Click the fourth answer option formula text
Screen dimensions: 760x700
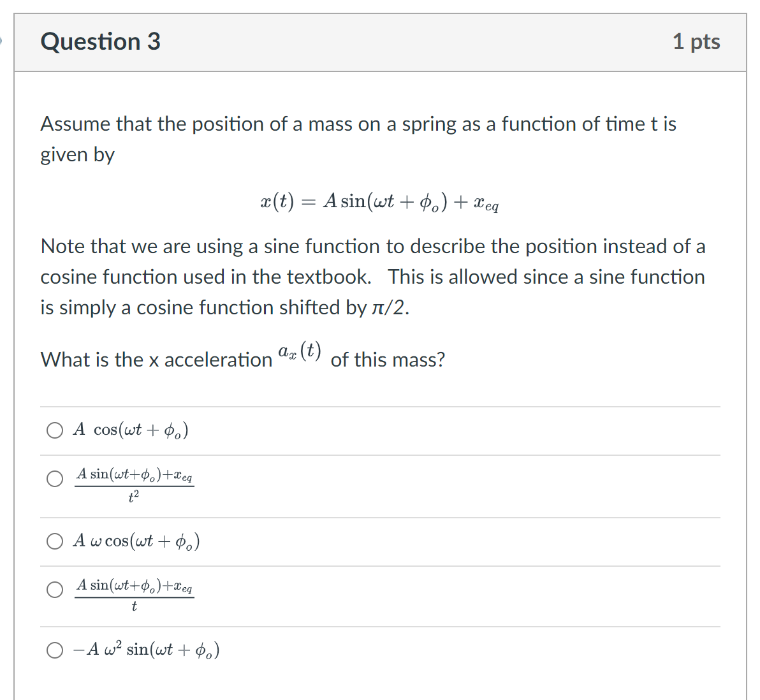click(135, 595)
